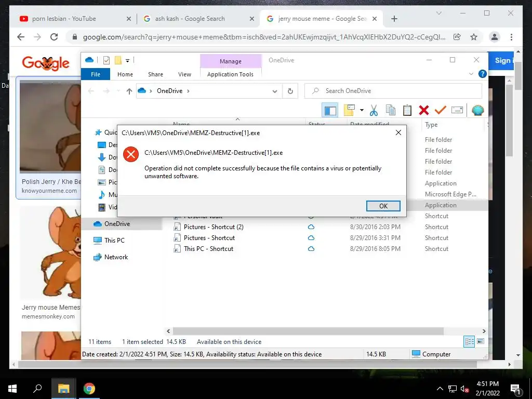Screen dimensions: 532x399
Task: Open the Chrome tab search chevron
Action: [438, 13]
